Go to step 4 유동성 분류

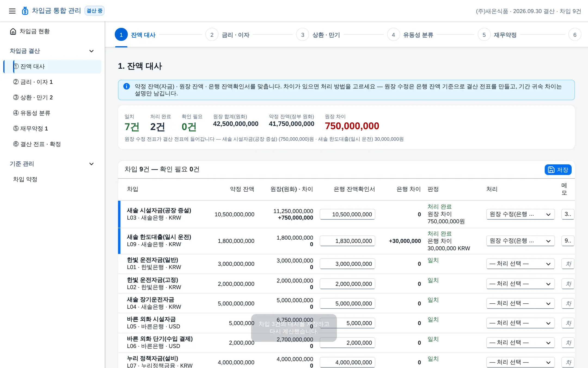pos(411,35)
